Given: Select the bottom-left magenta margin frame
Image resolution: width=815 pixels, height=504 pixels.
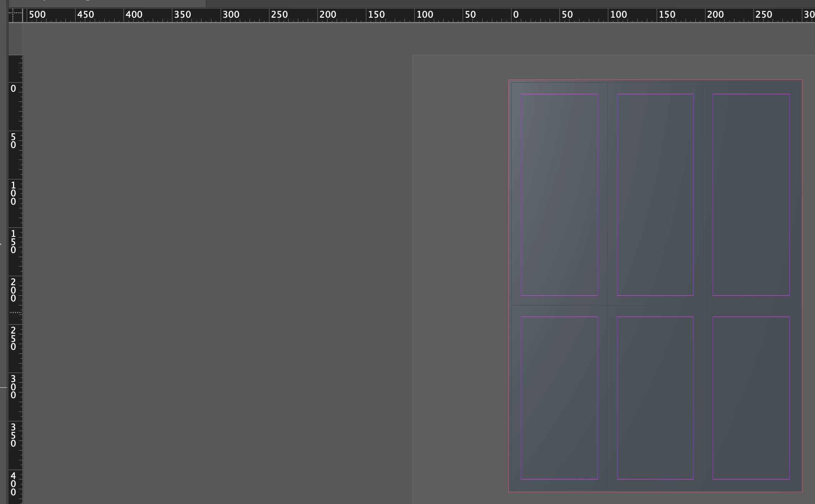Looking at the screenshot, I should (x=559, y=398).
